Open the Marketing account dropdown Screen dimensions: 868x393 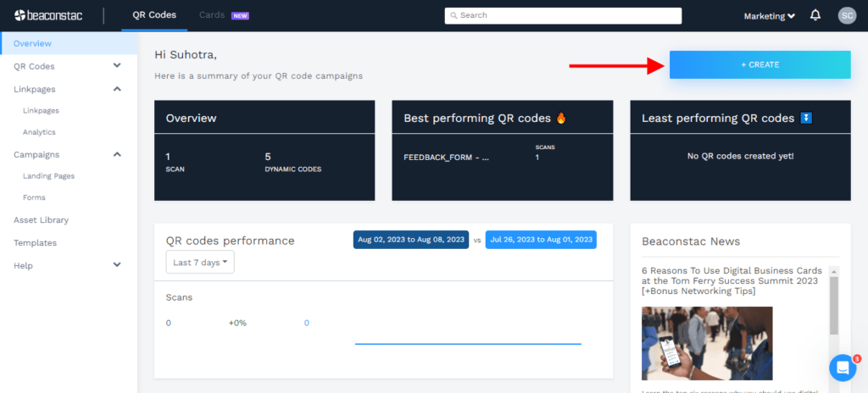click(770, 16)
